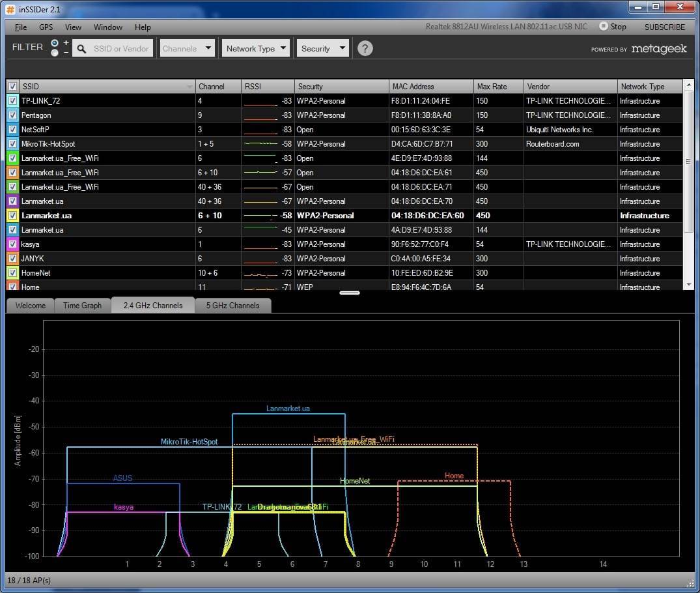Image resolution: width=700 pixels, height=593 pixels.
Task: Expand the Network Type filter dropdown
Action: [x=256, y=48]
